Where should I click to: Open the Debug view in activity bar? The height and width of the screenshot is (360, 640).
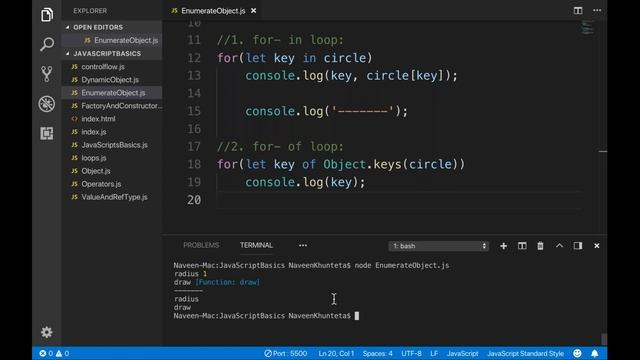(47, 104)
